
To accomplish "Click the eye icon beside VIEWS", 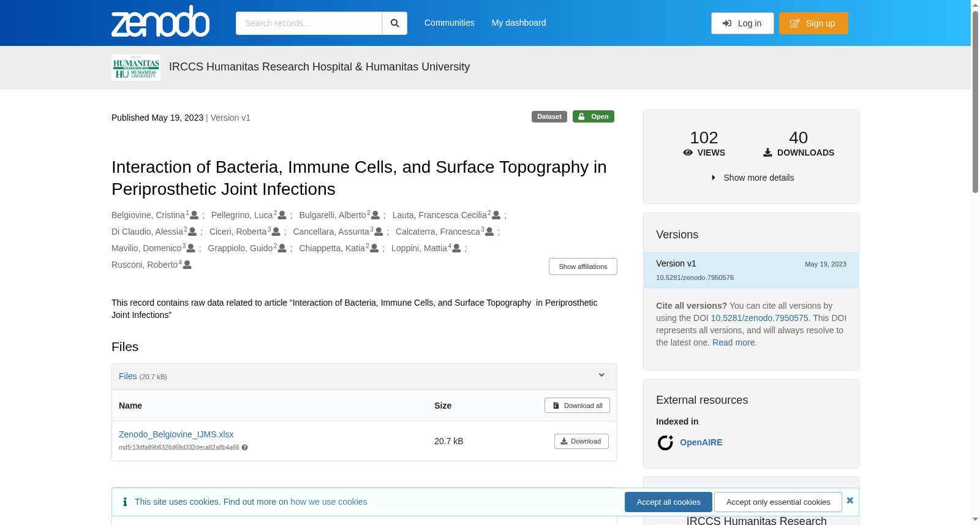I will click(x=688, y=153).
